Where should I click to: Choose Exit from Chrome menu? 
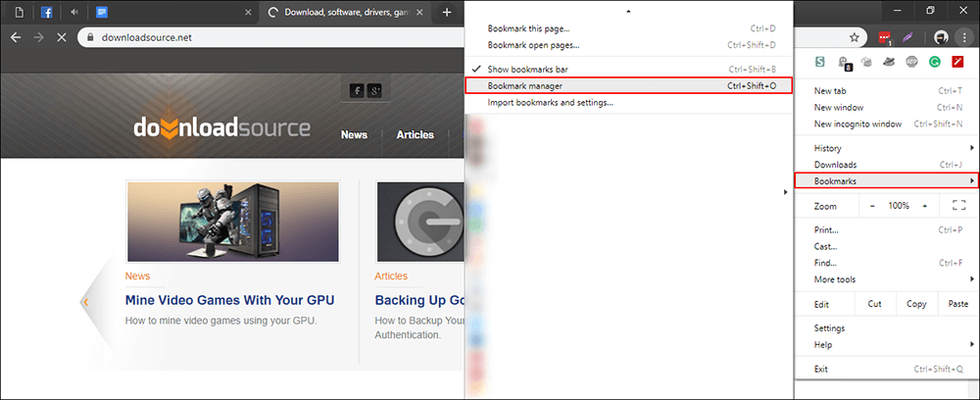pyautogui.click(x=887, y=369)
